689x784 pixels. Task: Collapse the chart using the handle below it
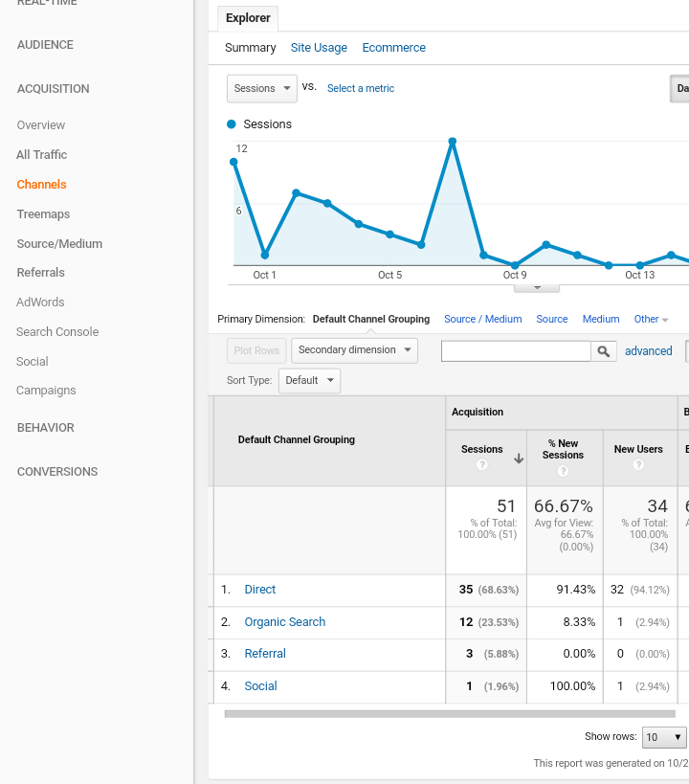pyautogui.click(x=537, y=287)
